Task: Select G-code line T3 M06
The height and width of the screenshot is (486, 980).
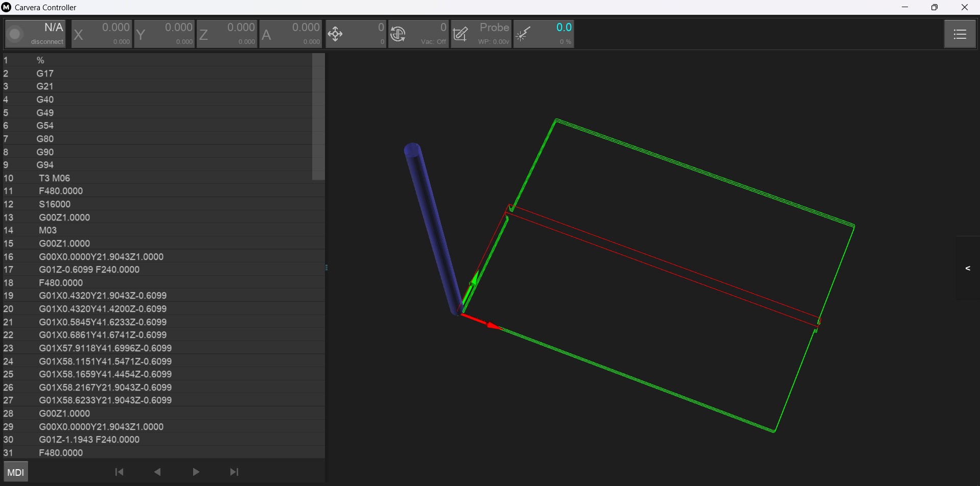Action: point(164,178)
